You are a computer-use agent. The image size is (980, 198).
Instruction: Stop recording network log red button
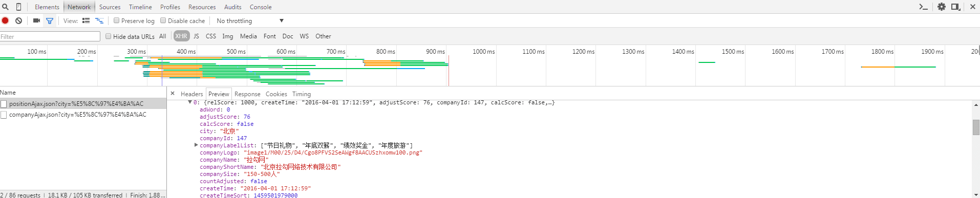[x=5, y=20]
